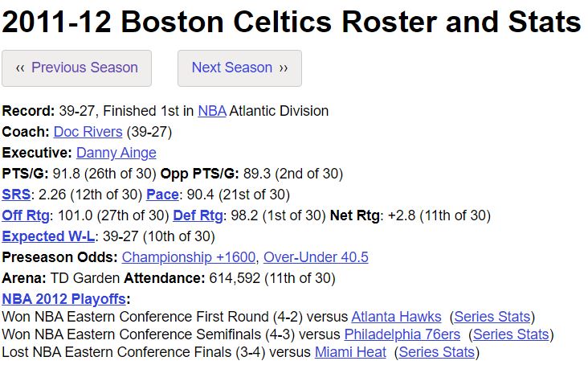This screenshot has width=588, height=365.
Task: Visit the Miami Heat team page
Action: coord(350,352)
